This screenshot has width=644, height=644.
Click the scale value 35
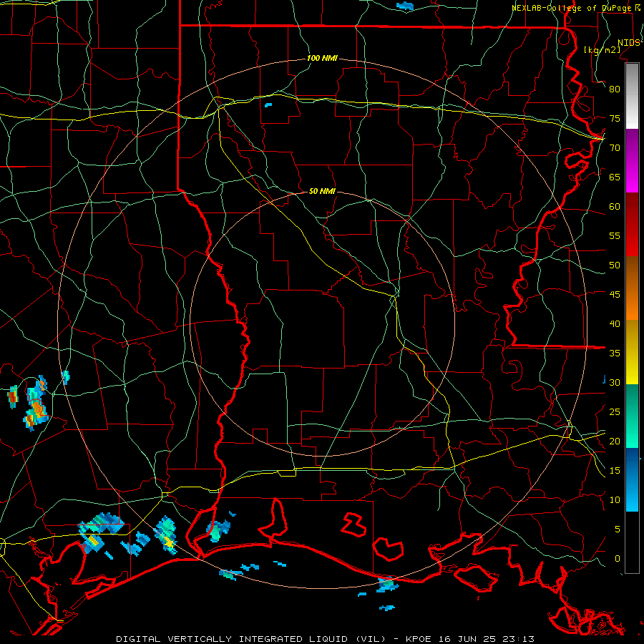click(x=615, y=353)
